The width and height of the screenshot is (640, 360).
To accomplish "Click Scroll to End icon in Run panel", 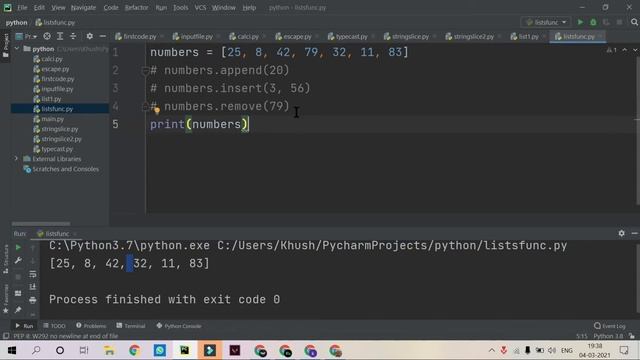I will coord(33,287).
